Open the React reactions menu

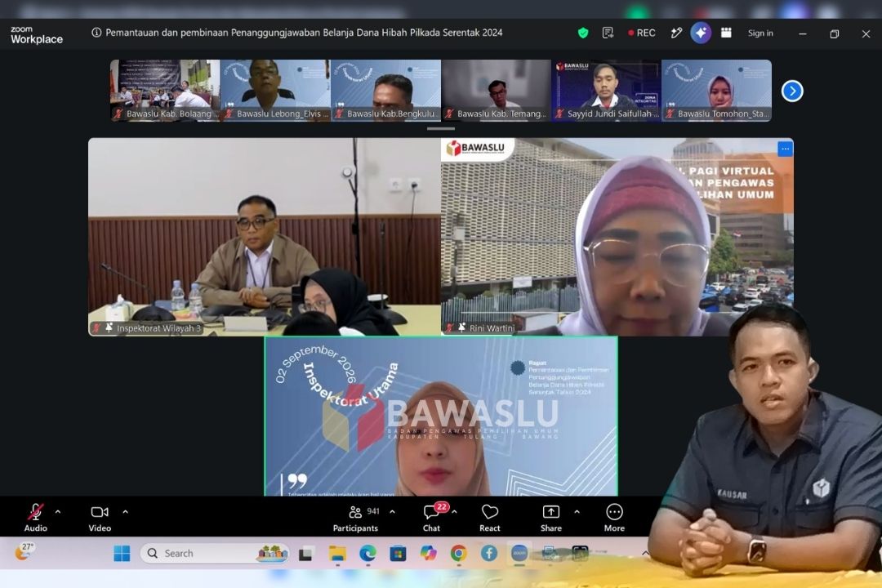tap(489, 518)
